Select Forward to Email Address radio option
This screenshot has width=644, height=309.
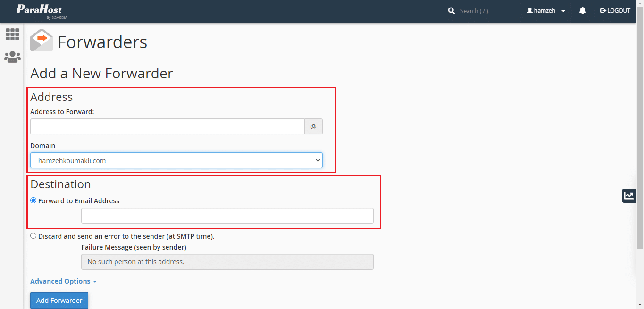[33, 200]
